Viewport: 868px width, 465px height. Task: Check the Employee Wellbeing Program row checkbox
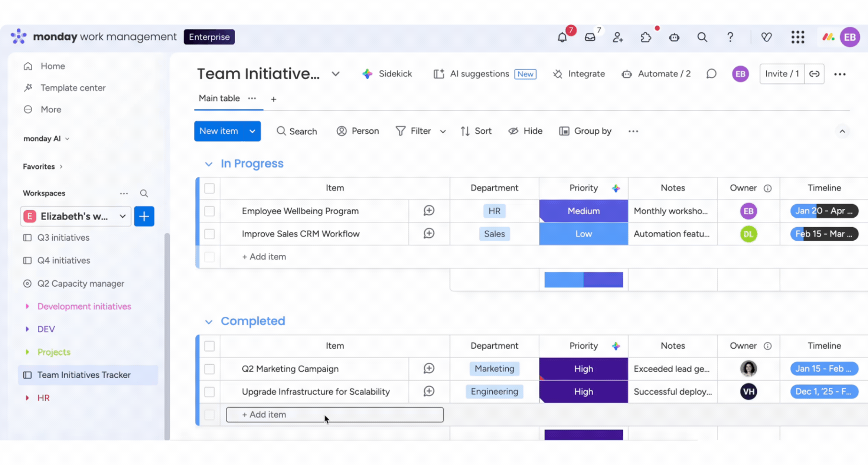point(210,211)
